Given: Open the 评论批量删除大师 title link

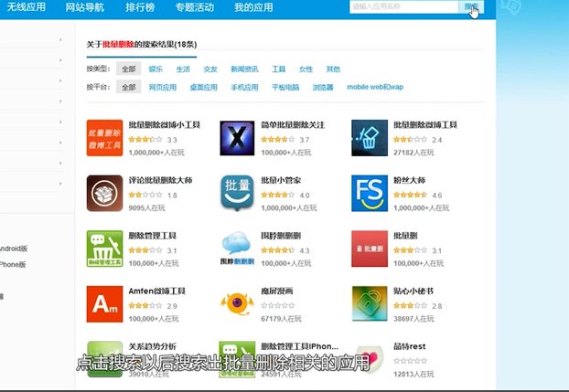Looking at the screenshot, I should (160, 180).
